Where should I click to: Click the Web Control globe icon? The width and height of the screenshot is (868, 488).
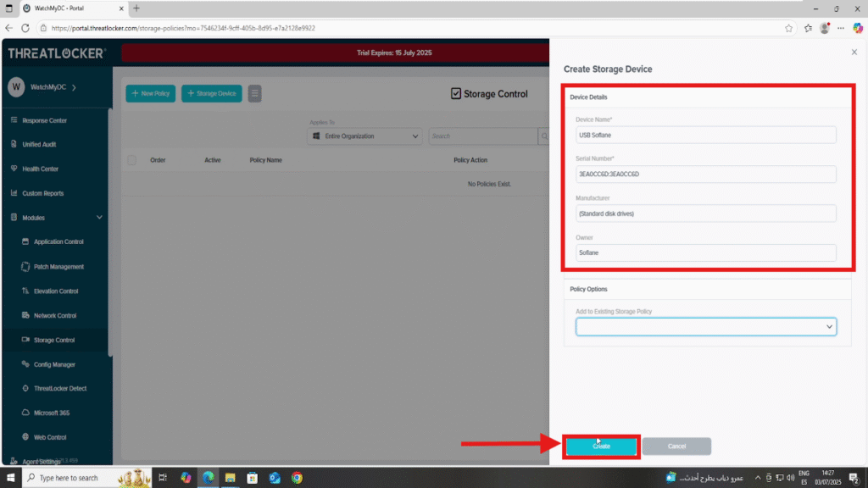coord(25,437)
